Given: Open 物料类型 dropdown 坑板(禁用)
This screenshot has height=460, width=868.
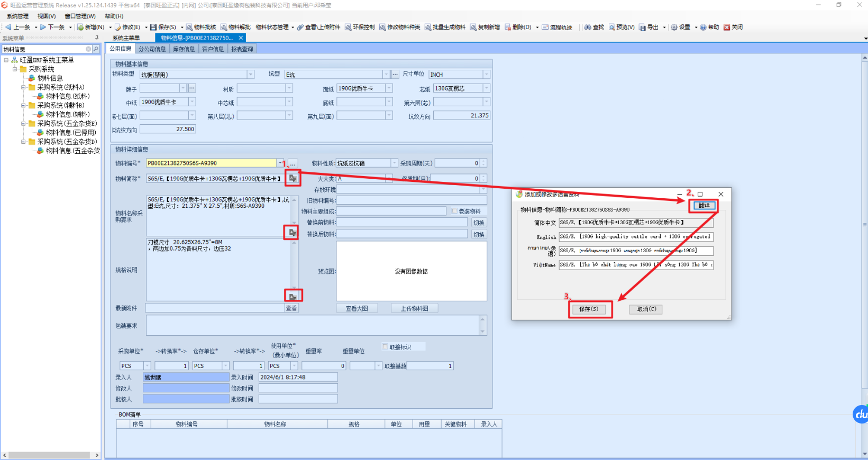Looking at the screenshot, I should (x=251, y=75).
